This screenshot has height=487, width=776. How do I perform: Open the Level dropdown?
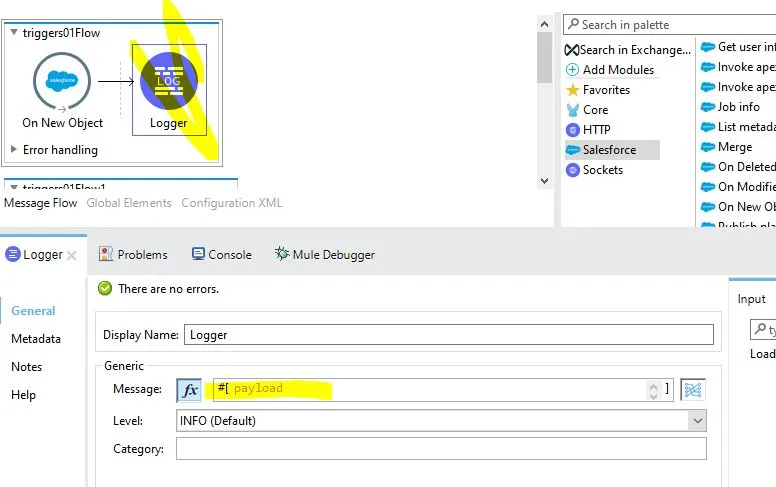tap(441, 421)
